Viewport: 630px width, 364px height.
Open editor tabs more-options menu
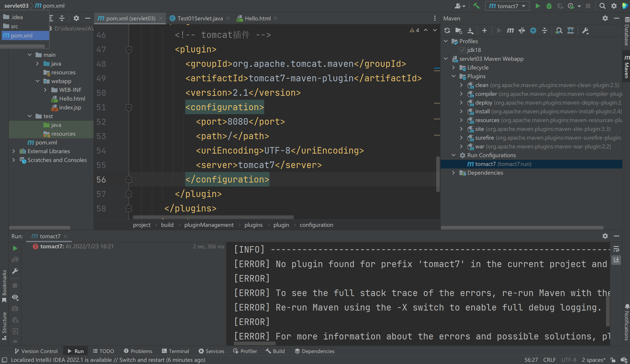pyautogui.click(x=435, y=18)
